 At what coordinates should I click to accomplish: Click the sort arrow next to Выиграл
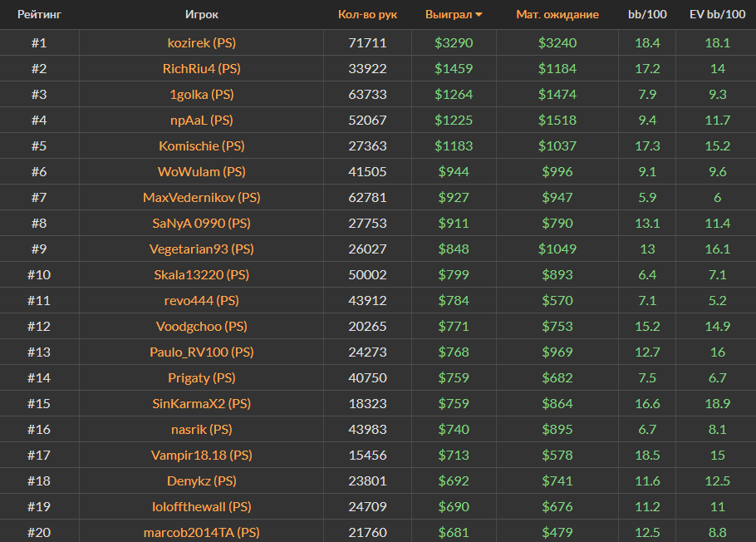click(x=479, y=15)
